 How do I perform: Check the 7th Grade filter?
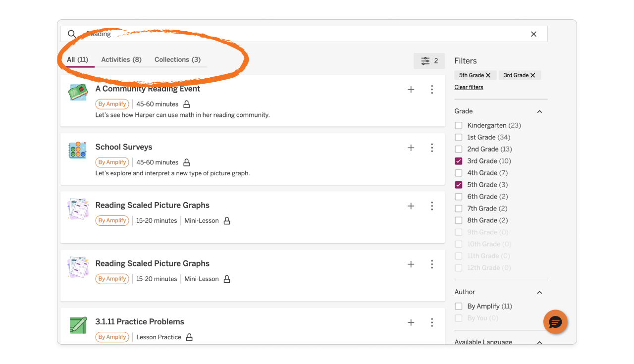coord(459,208)
